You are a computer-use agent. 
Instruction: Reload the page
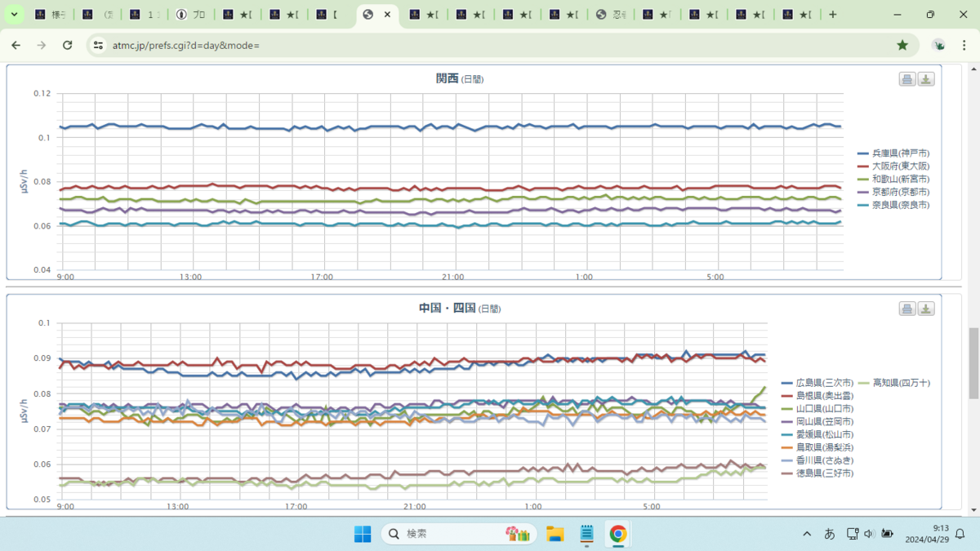(68, 45)
